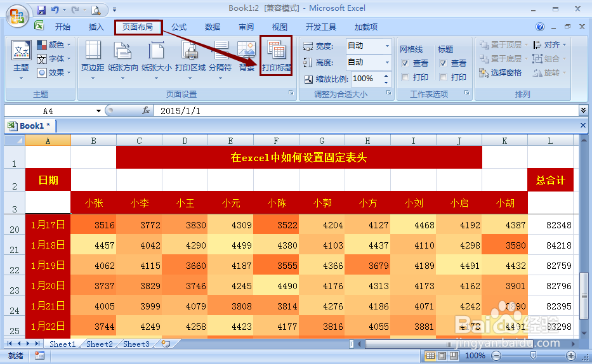
Task: Open the 插入 Insert tab
Action: (96, 27)
